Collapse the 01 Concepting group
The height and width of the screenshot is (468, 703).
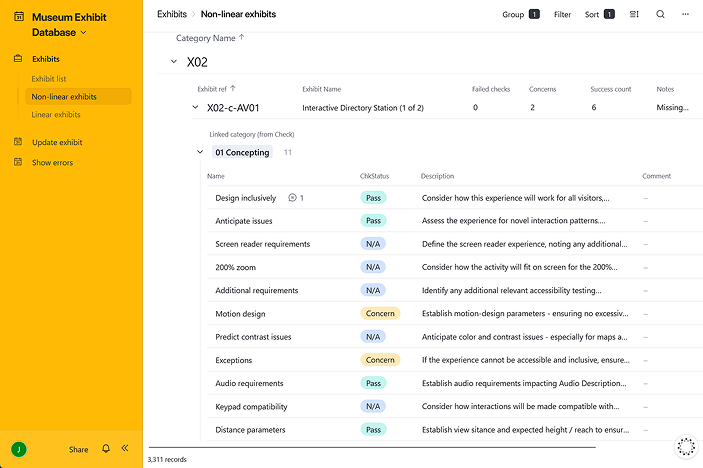(x=200, y=152)
